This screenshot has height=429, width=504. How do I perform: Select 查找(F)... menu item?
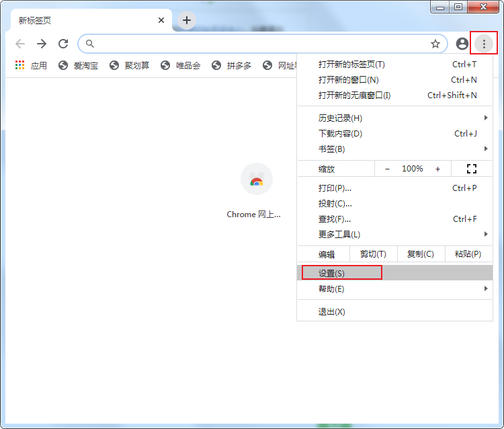point(394,219)
